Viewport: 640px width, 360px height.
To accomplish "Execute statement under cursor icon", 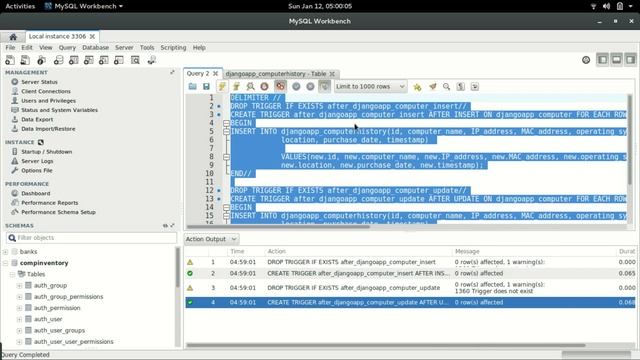I will (x=236, y=87).
